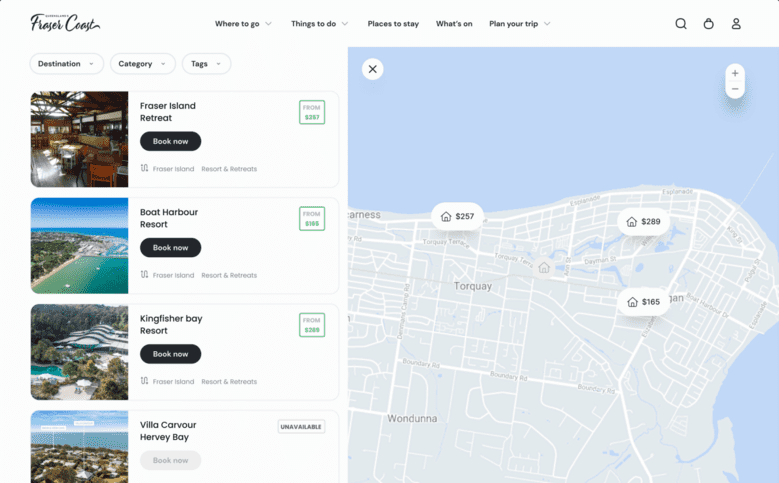
Task: Zoom out the map with minus
Action: (735, 89)
